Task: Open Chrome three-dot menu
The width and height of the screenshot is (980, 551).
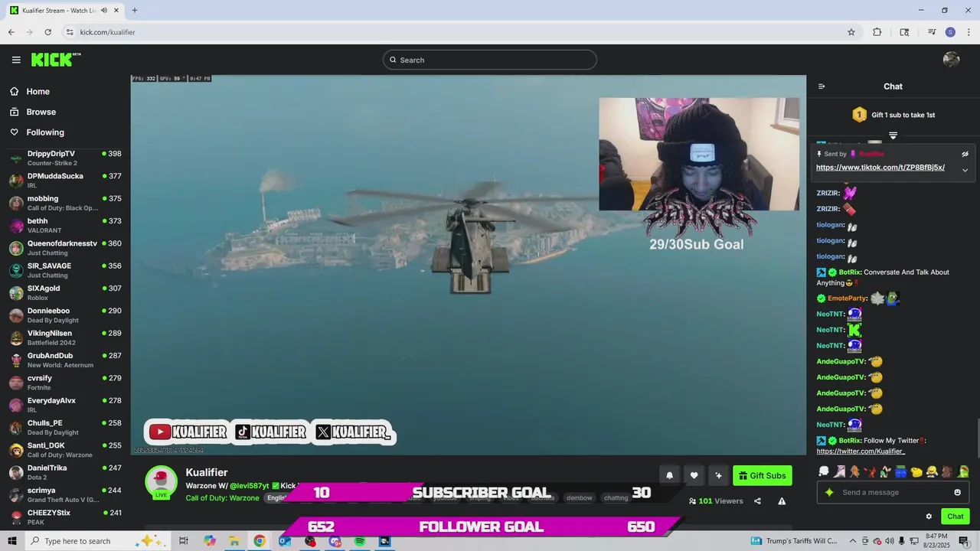Action: pyautogui.click(x=969, y=32)
